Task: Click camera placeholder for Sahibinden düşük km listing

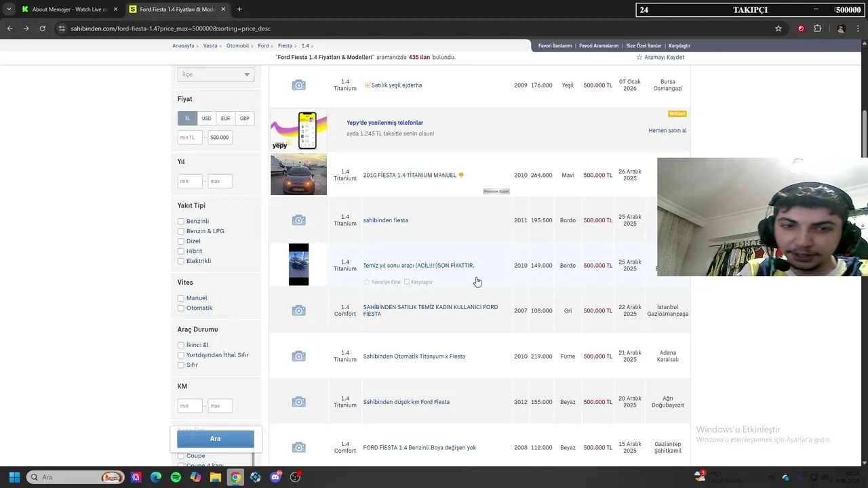Action: pos(298,402)
